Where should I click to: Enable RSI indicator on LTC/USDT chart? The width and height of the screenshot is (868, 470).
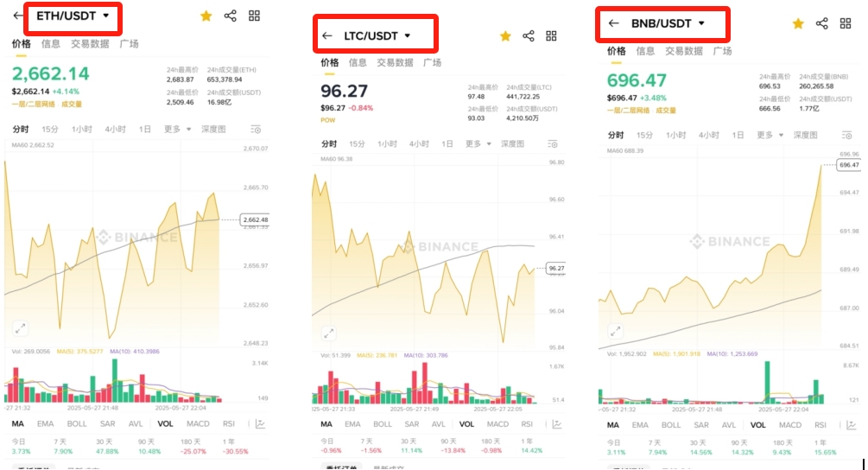[527, 424]
